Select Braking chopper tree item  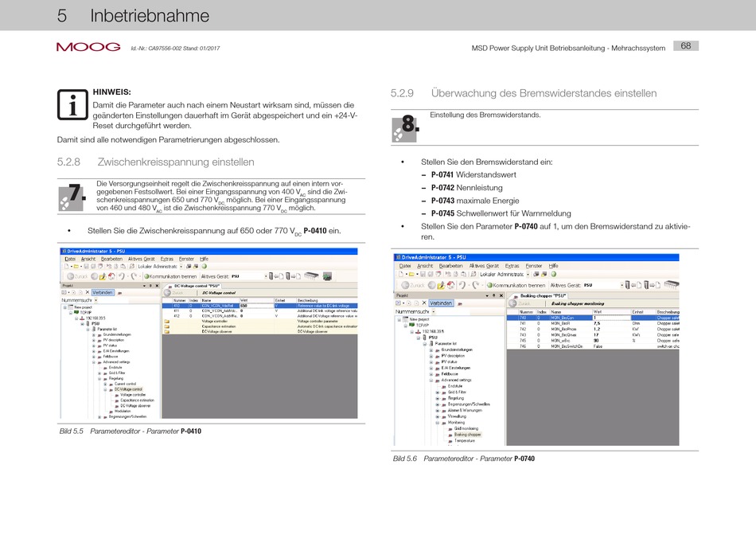pyautogui.click(x=467, y=434)
